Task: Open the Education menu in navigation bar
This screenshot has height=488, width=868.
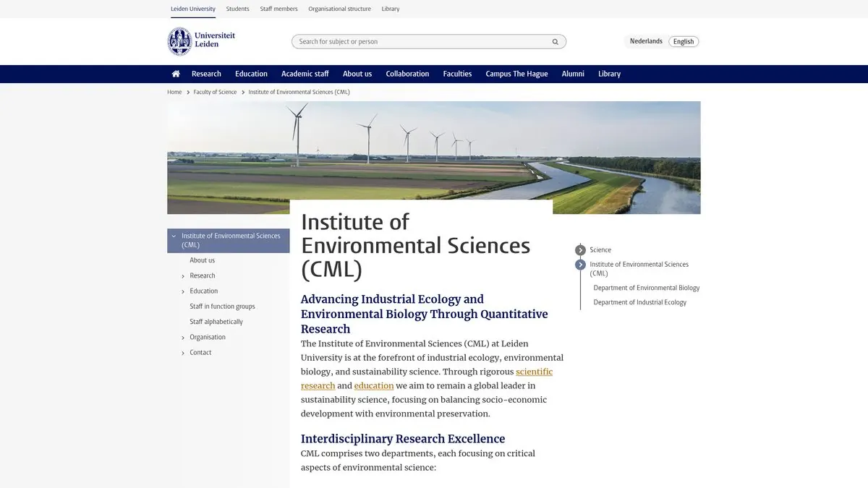Action: [251, 74]
